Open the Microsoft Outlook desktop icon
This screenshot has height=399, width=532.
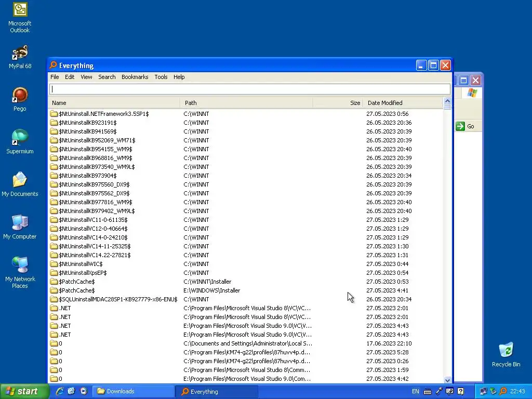[x=20, y=18]
